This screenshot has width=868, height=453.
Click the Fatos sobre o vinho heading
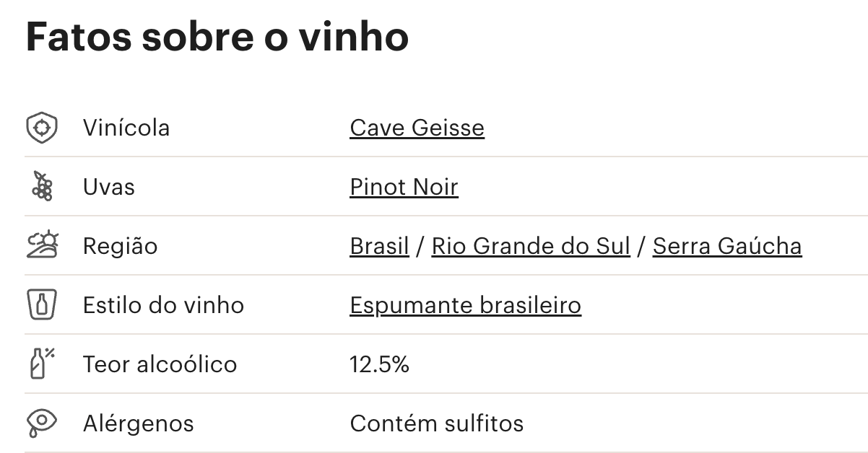tap(217, 37)
